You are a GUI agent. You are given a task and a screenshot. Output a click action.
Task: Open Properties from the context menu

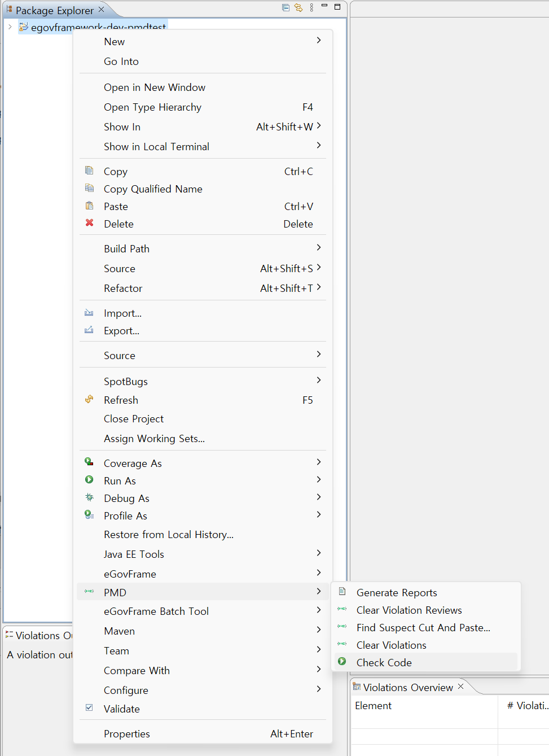(x=127, y=734)
